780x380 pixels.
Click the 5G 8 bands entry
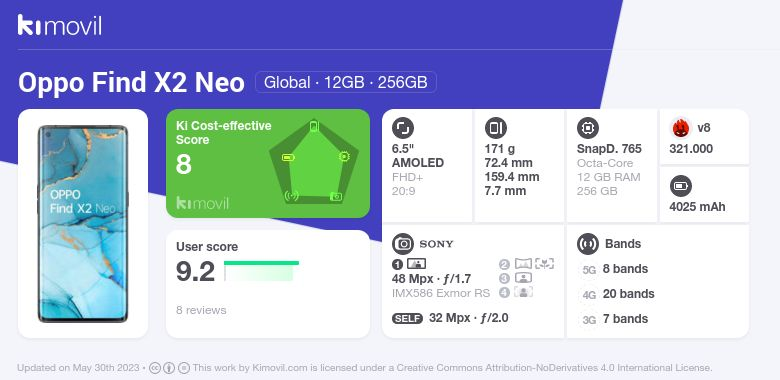click(615, 269)
